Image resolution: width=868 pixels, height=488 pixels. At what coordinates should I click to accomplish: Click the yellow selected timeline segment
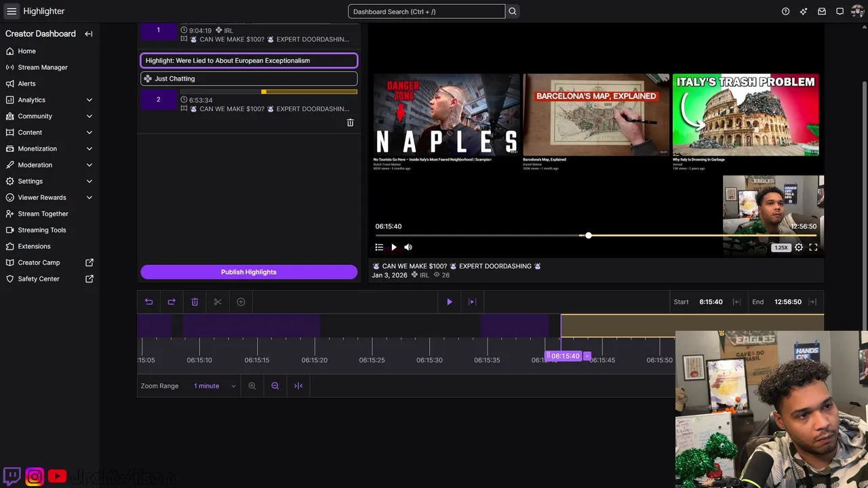pos(692,325)
